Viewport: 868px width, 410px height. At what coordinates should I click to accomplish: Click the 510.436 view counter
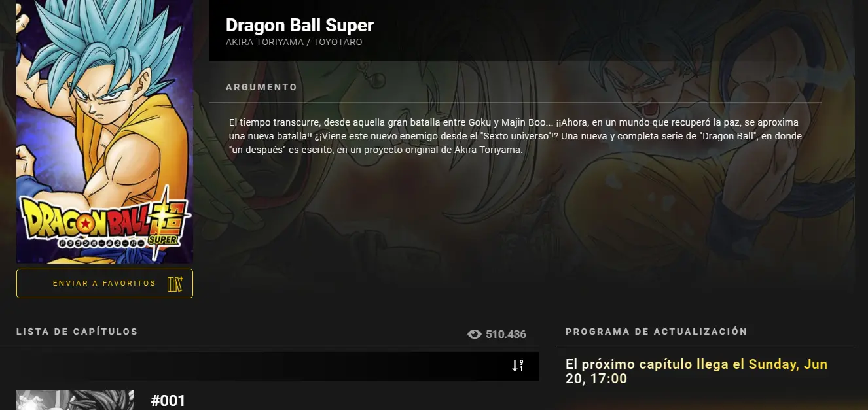tap(506, 334)
